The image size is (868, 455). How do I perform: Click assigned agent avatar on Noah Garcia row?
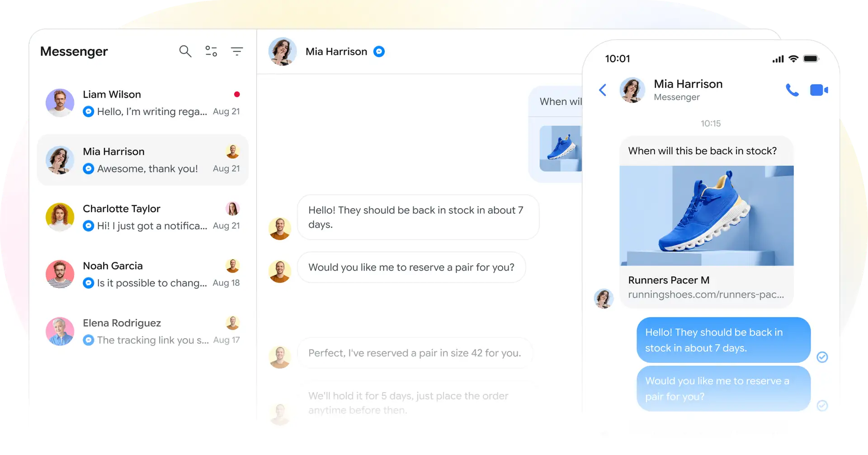232,265
